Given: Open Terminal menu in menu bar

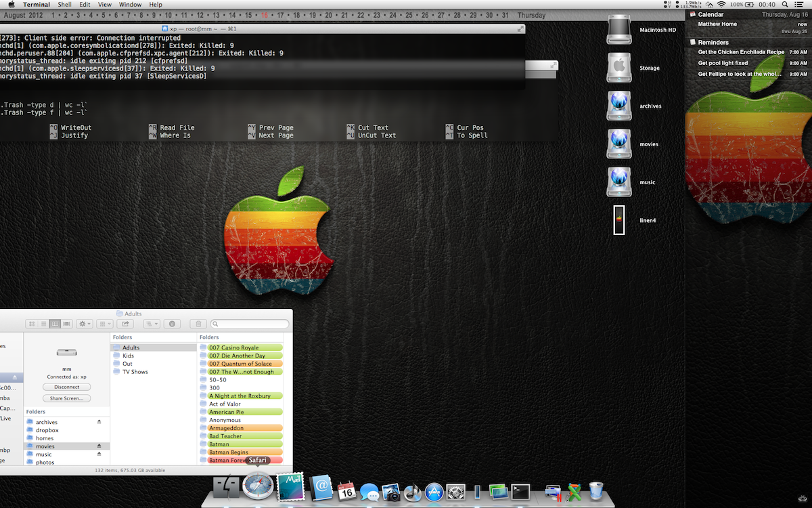Looking at the screenshot, I should click(x=37, y=4).
